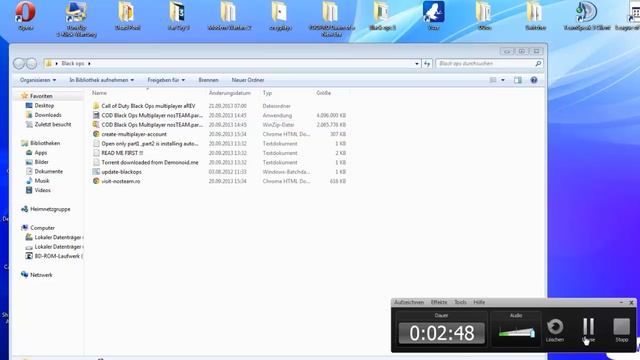This screenshot has width=640, height=360.
Task: Open Apps library in sidebar
Action: pyautogui.click(x=40, y=152)
